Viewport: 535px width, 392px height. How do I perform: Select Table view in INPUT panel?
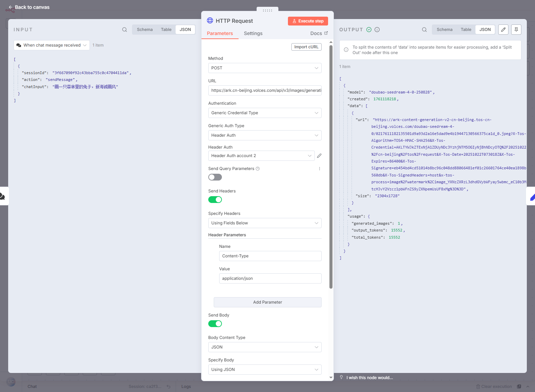click(x=166, y=30)
